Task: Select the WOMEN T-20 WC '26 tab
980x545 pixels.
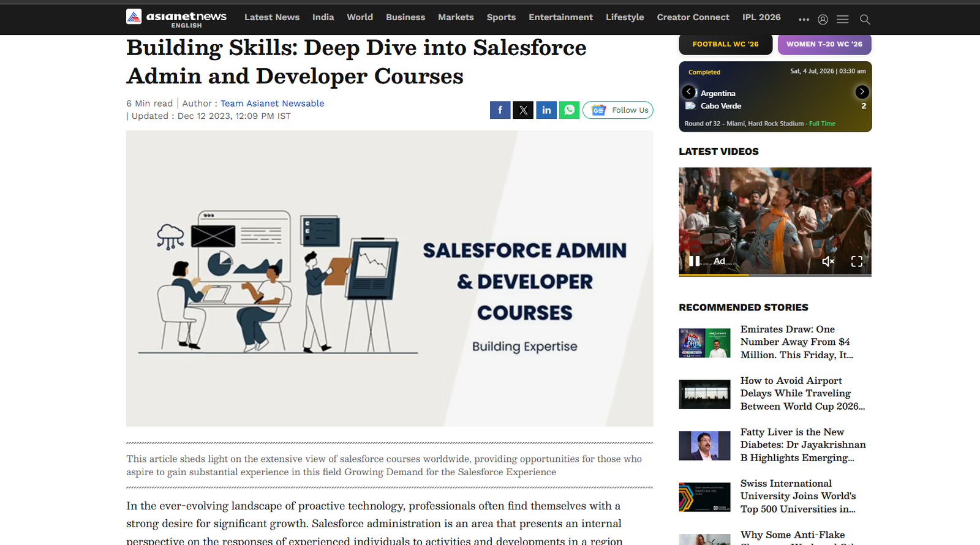Action: point(824,44)
